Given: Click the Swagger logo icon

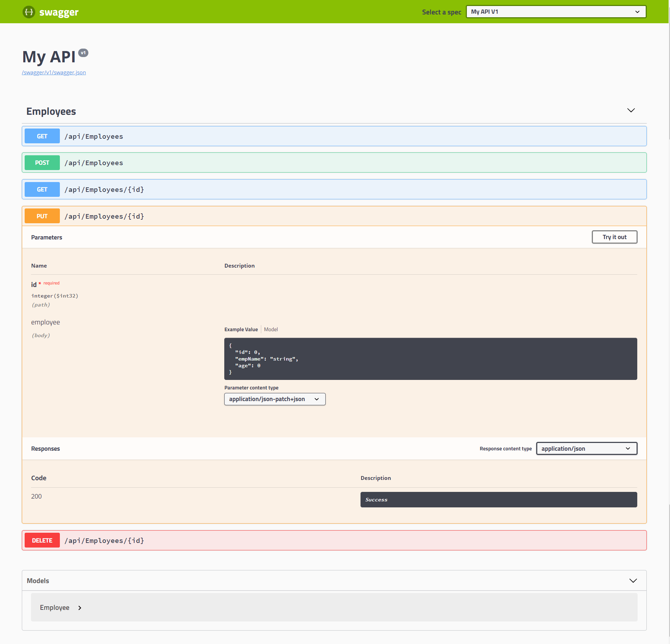Looking at the screenshot, I should [29, 12].
